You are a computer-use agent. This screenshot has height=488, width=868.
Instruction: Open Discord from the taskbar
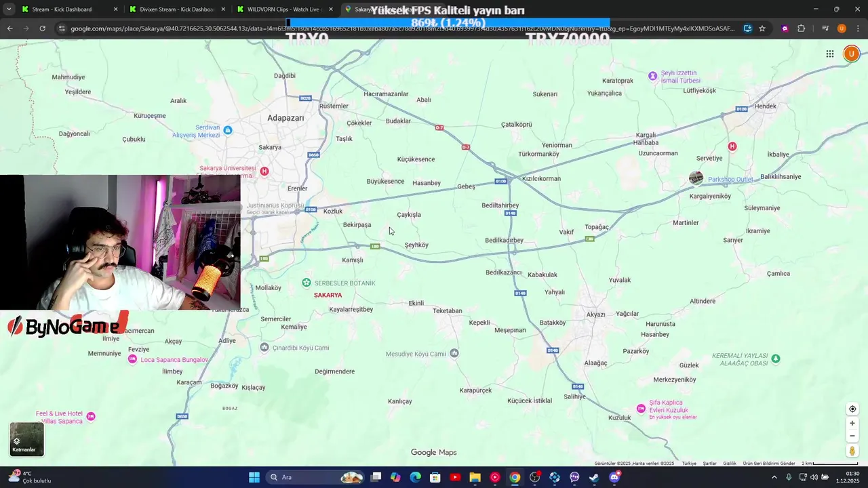tap(614, 477)
